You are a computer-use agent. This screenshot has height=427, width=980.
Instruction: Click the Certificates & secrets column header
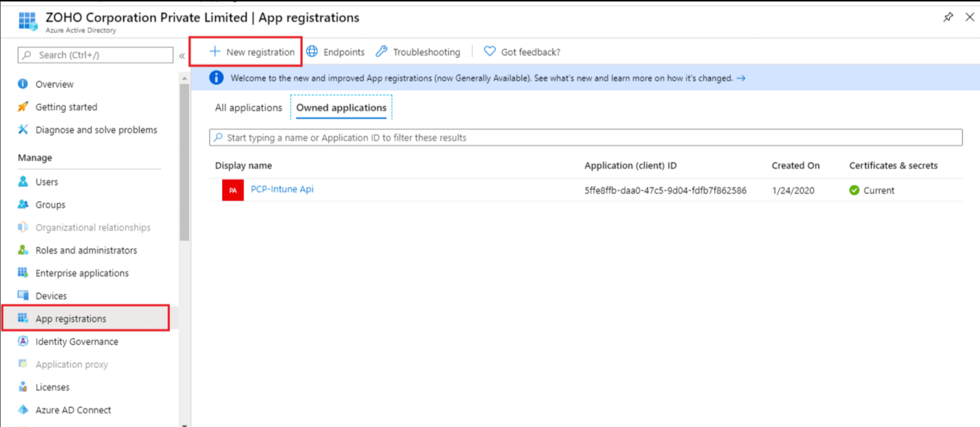click(893, 166)
